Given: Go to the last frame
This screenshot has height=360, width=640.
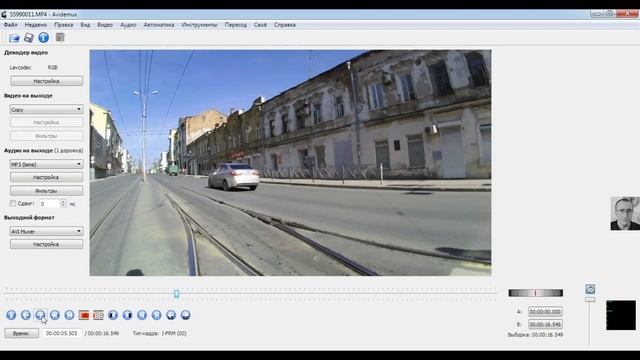Looking at the screenshot, I should tap(156, 315).
